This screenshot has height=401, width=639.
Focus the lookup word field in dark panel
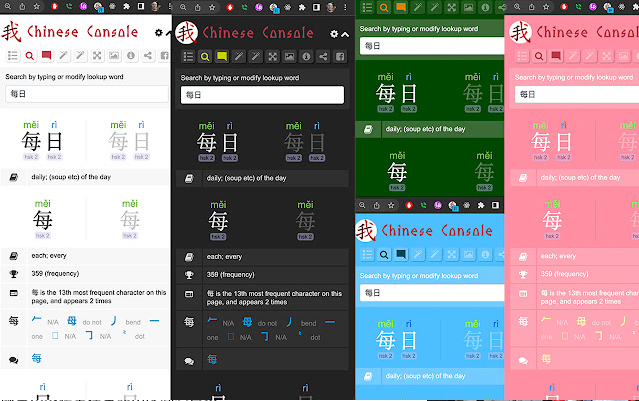tap(262, 95)
